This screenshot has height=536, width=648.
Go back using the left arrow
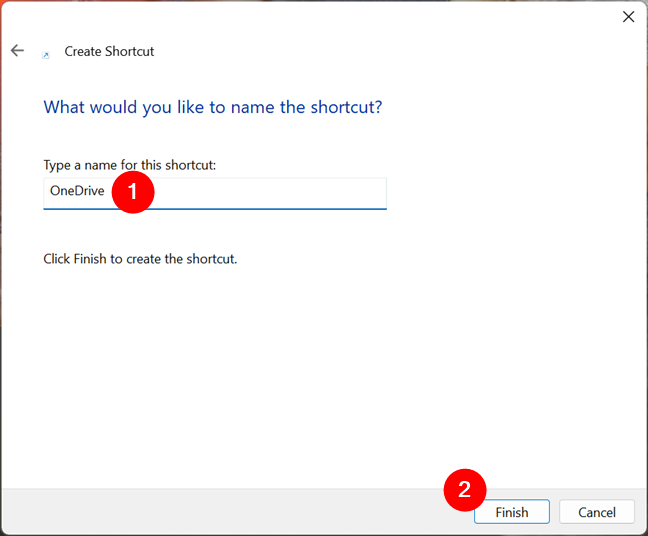[17, 50]
